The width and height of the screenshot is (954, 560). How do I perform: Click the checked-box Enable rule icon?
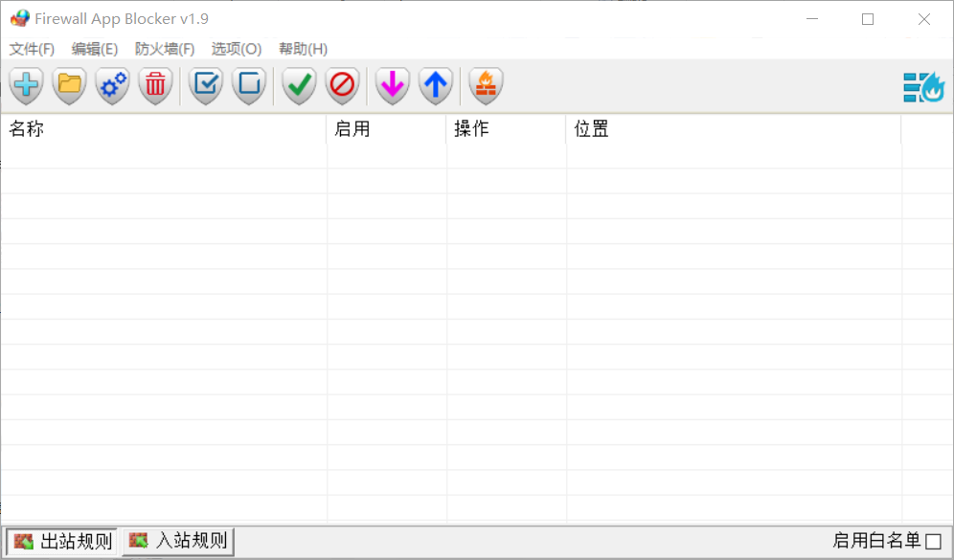click(206, 86)
